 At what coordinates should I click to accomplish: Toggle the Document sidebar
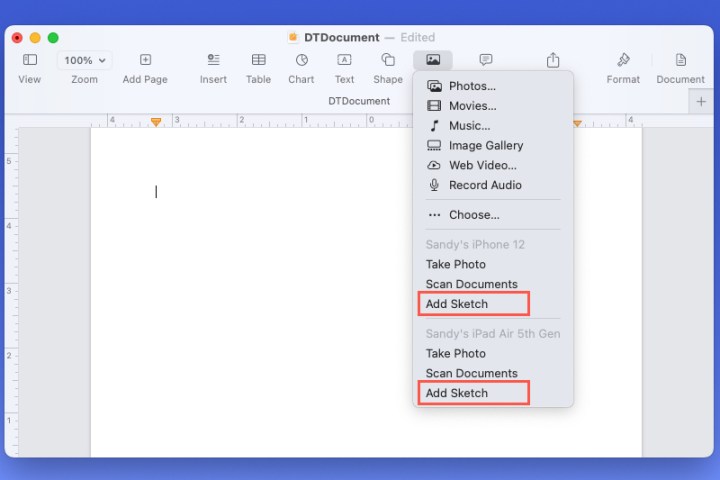point(680,61)
